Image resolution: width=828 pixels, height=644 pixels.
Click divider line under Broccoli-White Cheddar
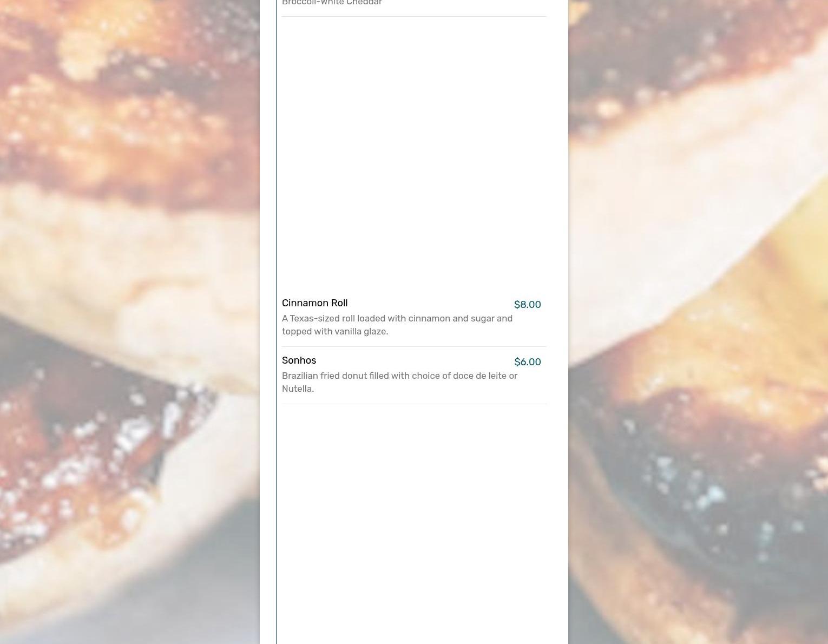point(414,16)
